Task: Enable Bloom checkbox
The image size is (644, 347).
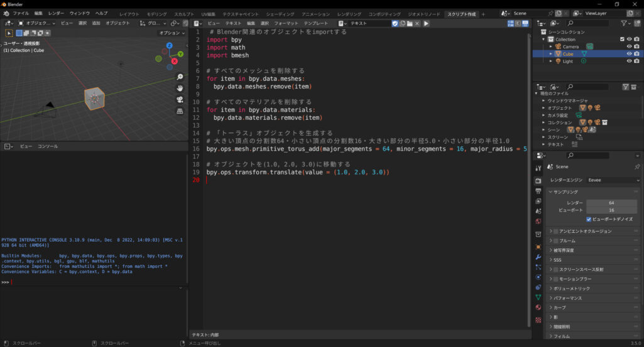Action: coord(555,241)
